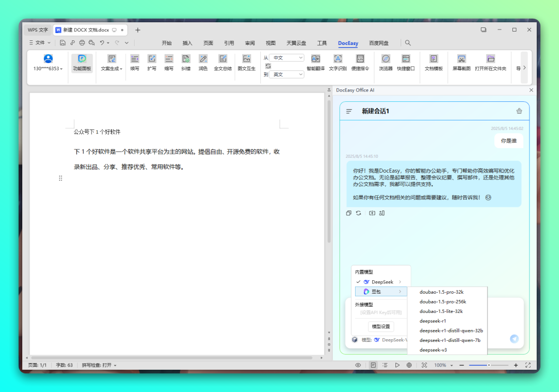Expand the 文案生成 dropdown
The height and width of the screenshot is (392, 559).
[x=112, y=63]
